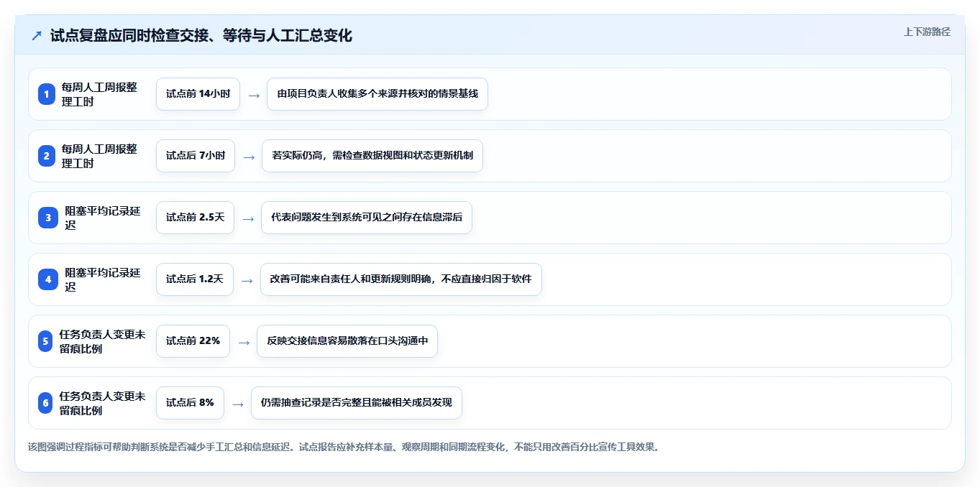
Task: Click 任务负责人变更未留痕比例 label in row 6
Action: (x=102, y=403)
